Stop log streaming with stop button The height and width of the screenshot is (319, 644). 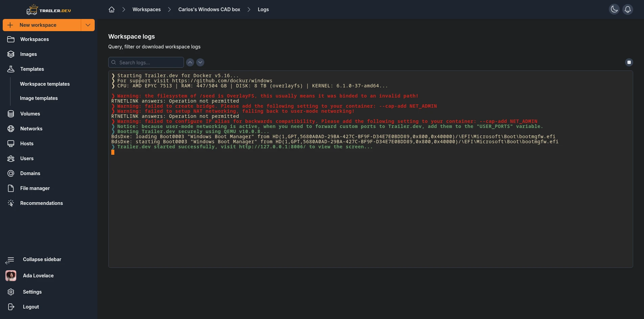pos(629,62)
